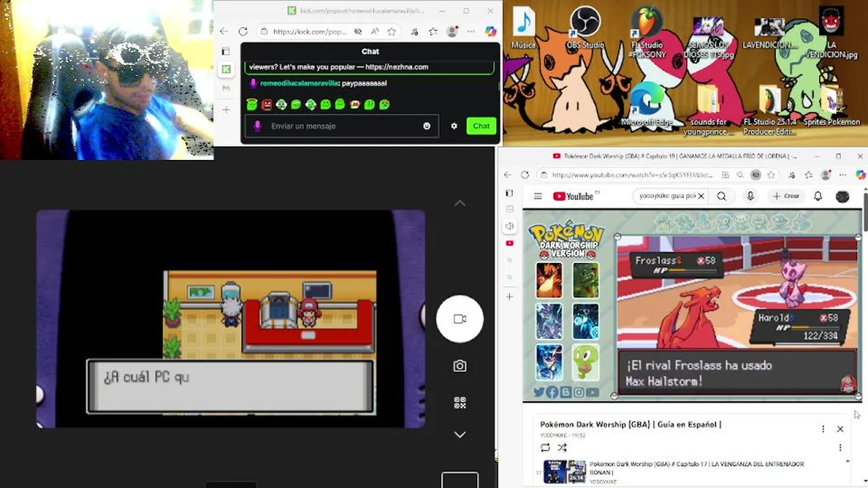Select the Gmail tab in vertical sidebar

tap(226, 88)
